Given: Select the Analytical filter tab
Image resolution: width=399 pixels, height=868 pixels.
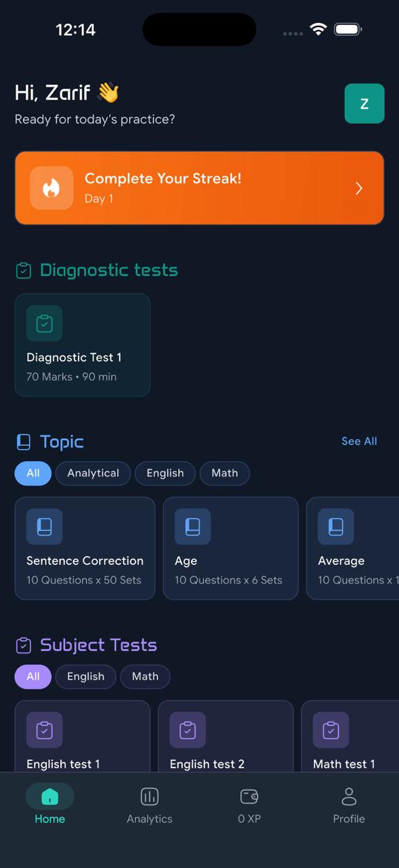Looking at the screenshot, I should click(x=93, y=473).
